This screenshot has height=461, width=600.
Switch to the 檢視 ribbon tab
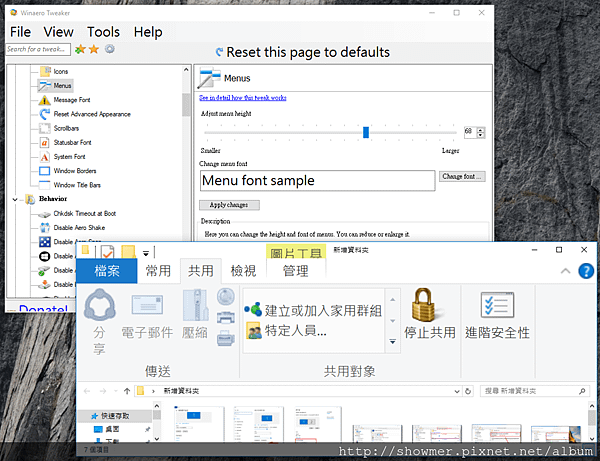[x=243, y=271]
